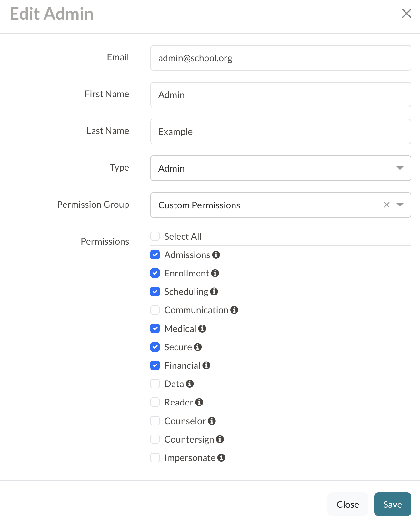420x520 pixels.
Task: Dismiss the Edit Admin dialog with X
Action: click(x=406, y=14)
